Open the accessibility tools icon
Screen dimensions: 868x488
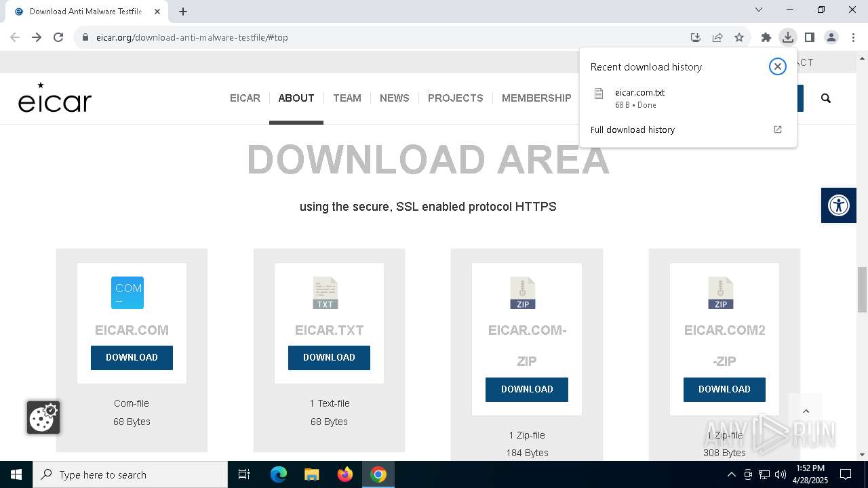[x=839, y=205]
